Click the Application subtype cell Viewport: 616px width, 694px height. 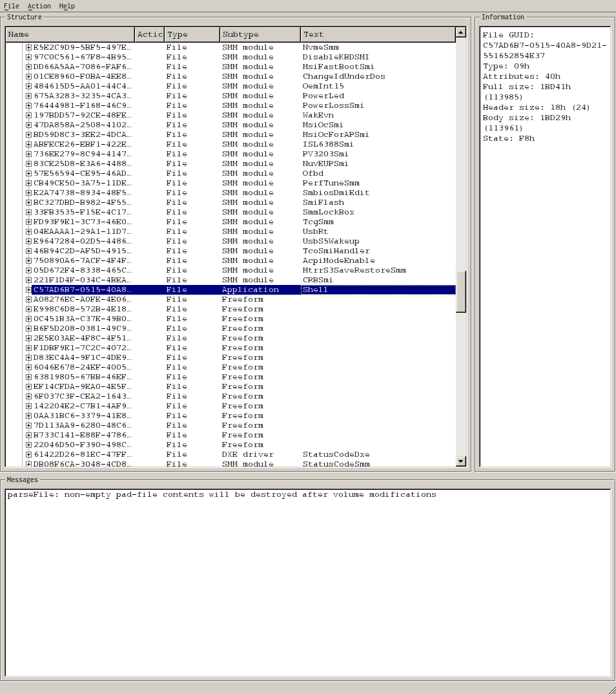click(251, 290)
